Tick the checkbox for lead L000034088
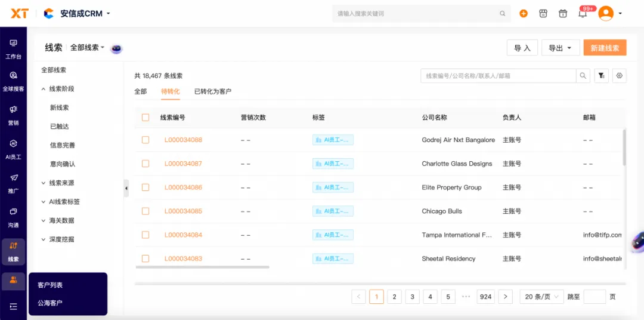 coord(145,140)
